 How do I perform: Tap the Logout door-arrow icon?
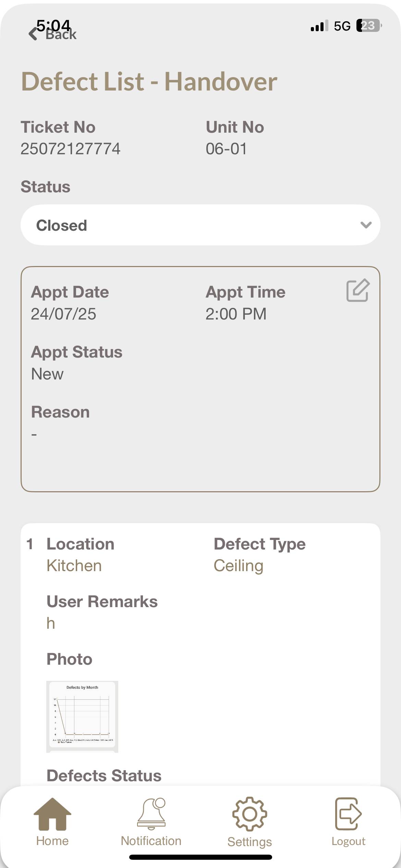[348, 814]
